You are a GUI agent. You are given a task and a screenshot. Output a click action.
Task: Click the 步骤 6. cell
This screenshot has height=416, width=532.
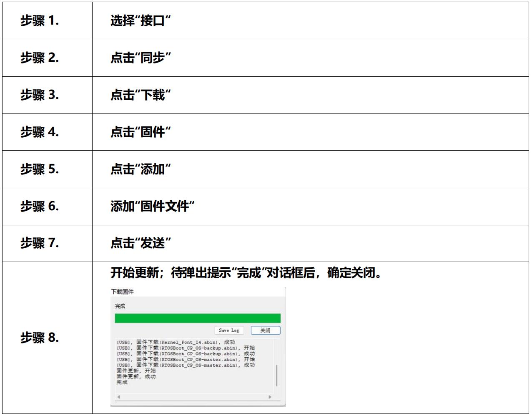pyautogui.click(x=47, y=206)
